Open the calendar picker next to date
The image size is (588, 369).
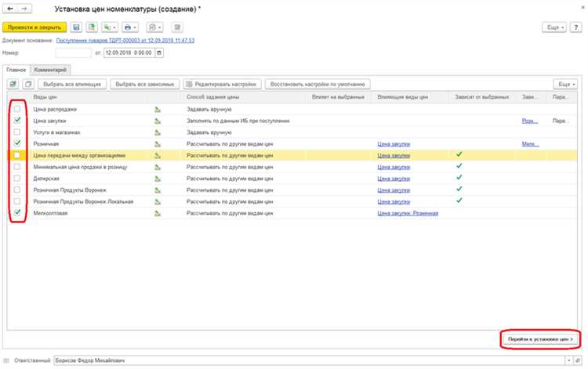coord(159,52)
